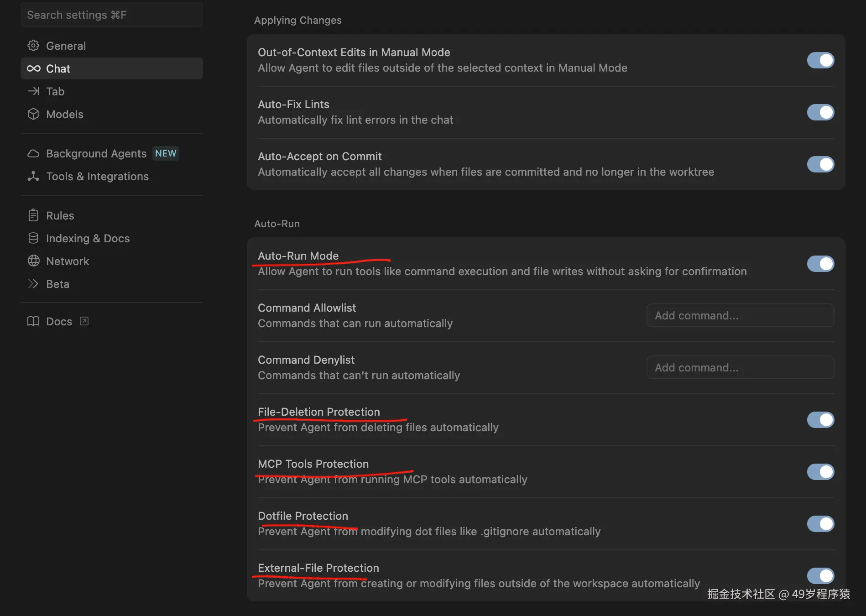Screen dimensions: 866x616
Task: Click the Command Denylist input field
Action: 740,368
